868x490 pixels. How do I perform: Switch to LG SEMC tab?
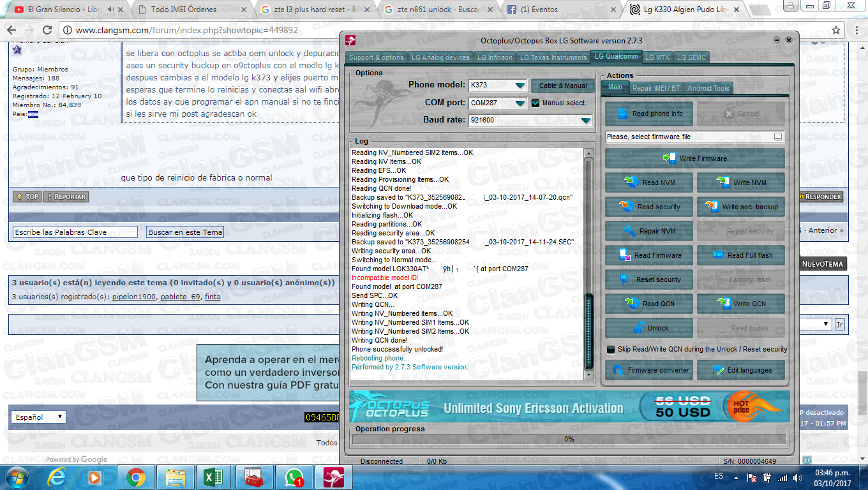click(x=692, y=57)
